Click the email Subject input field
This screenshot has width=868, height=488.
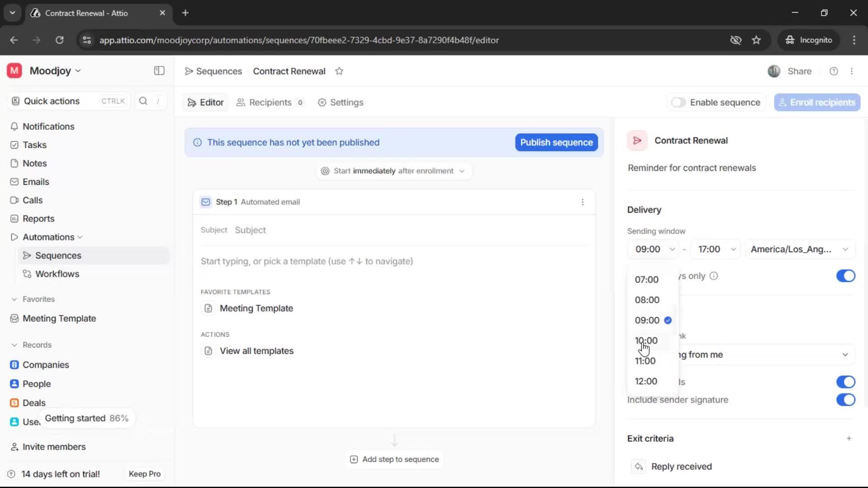407,230
